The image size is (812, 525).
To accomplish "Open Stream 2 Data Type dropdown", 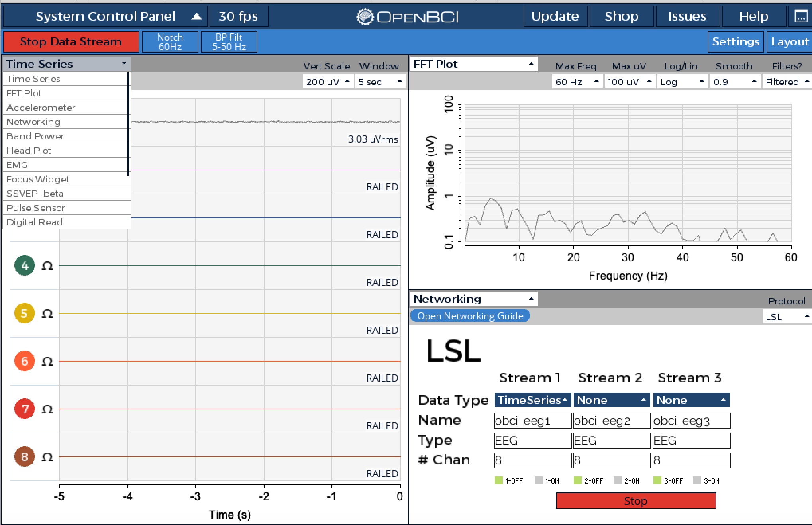I will click(x=611, y=400).
